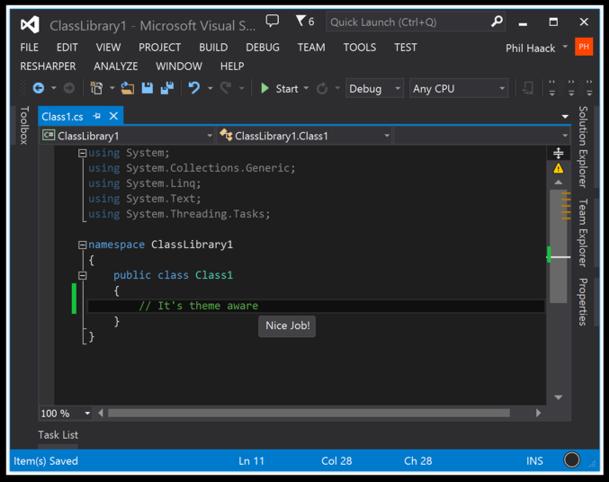
Task: Click the Visual Studio logo icon
Action: (30, 25)
